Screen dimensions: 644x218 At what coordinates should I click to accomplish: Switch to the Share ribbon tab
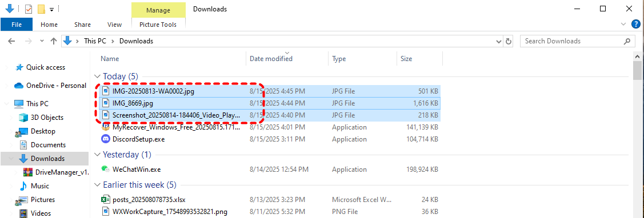(82, 25)
